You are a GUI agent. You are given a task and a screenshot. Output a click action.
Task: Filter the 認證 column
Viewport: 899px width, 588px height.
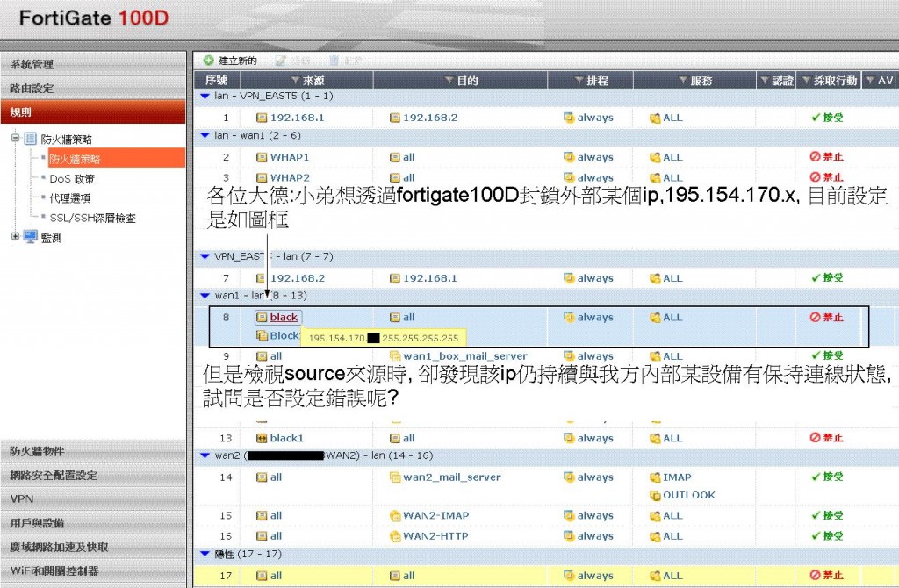[x=765, y=80]
